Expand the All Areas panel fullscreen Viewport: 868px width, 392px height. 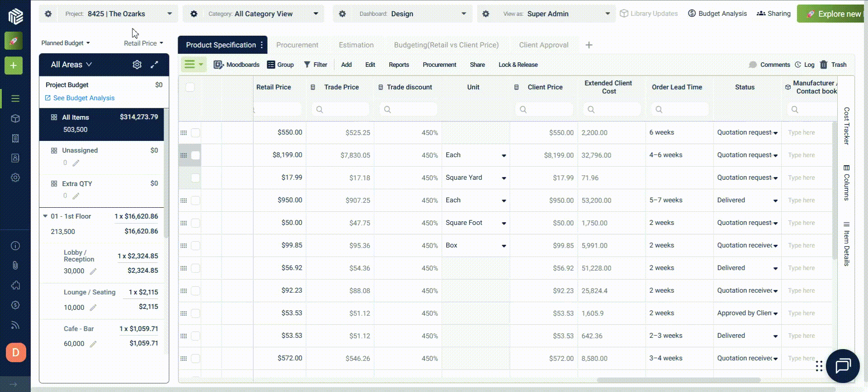(155, 65)
